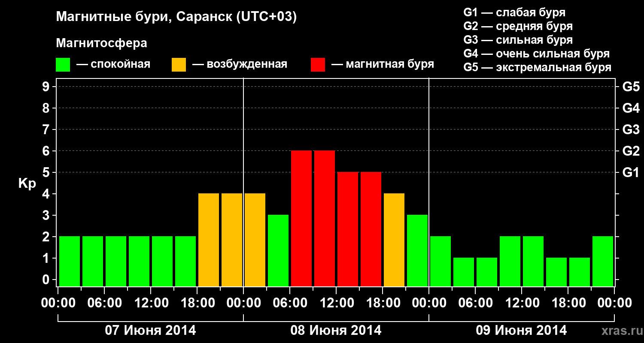The width and height of the screenshot is (644, 343).
Task: Click the orange bar ending at midnight on 07 Июня
Action: click(232, 240)
